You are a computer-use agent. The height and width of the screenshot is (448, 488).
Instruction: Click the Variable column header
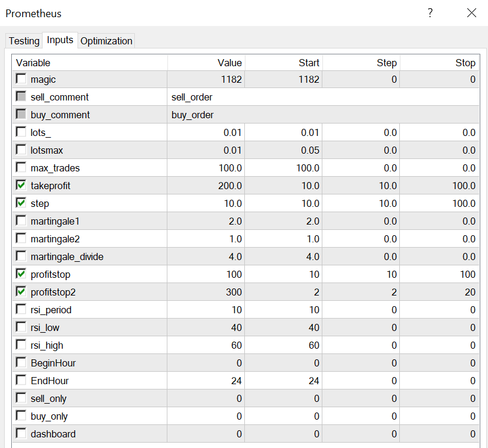pos(90,63)
